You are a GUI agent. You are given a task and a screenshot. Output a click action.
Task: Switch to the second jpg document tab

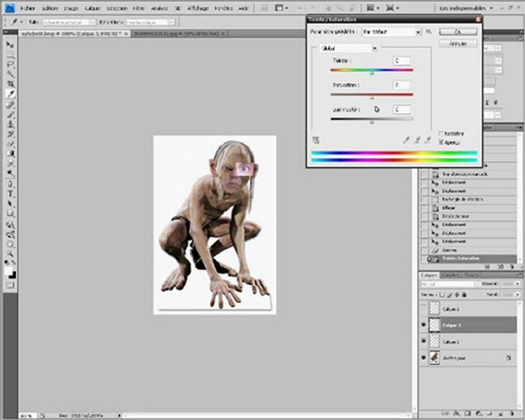coord(180,33)
